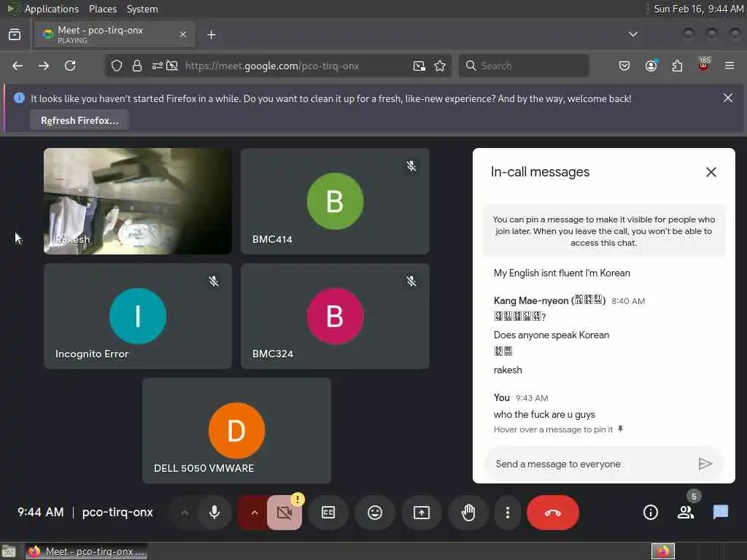The image size is (747, 560).
Task: Click the padlock site information icon
Action: (137, 66)
